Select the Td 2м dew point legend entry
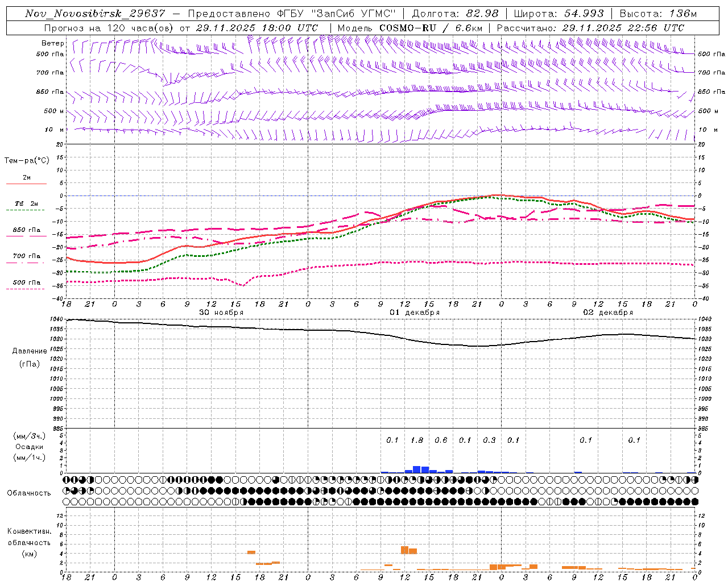Image resolution: width=728 pixels, height=582 pixels. (x=27, y=203)
